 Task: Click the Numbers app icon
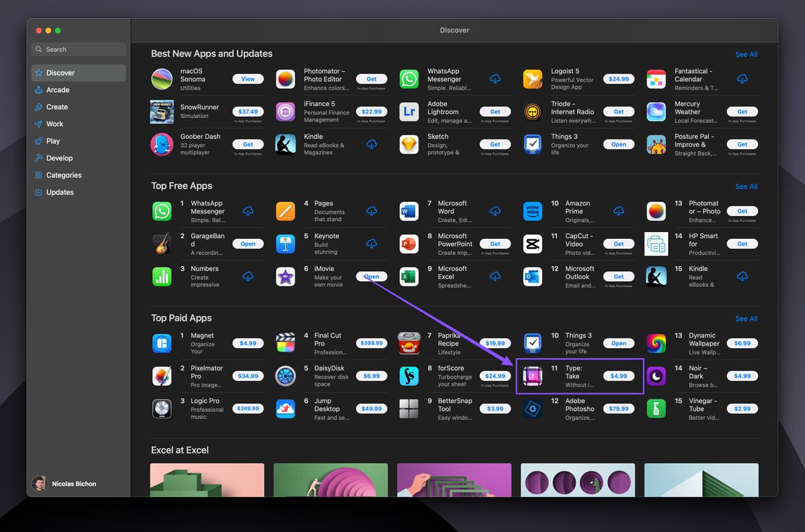[162, 276]
